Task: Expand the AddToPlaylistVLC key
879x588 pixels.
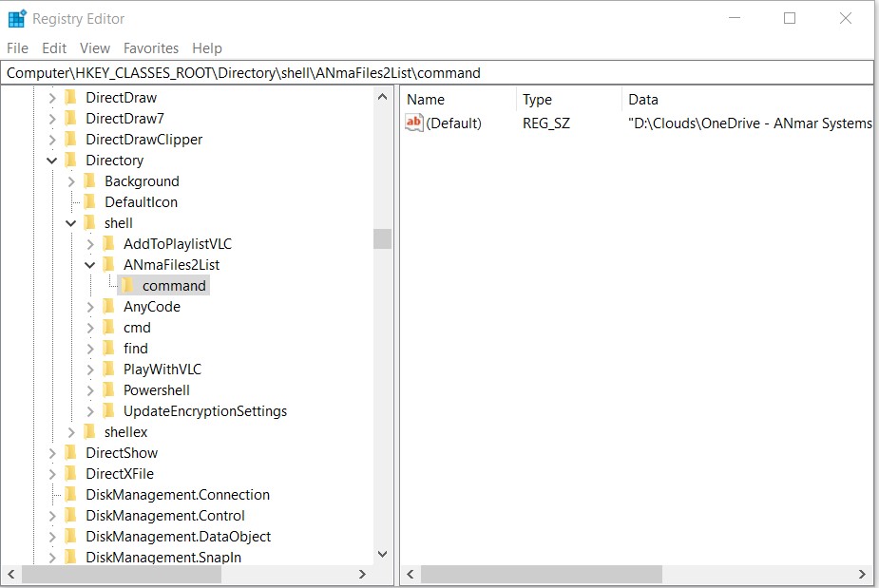Action: tap(90, 244)
